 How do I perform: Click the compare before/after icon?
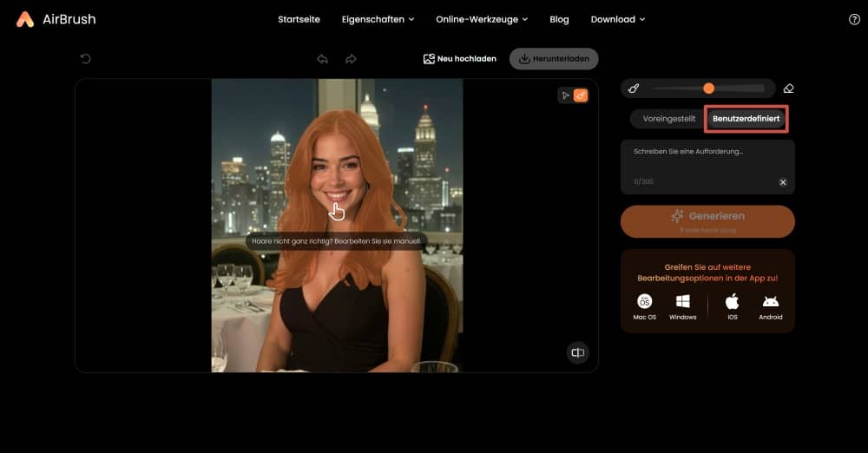point(578,351)
